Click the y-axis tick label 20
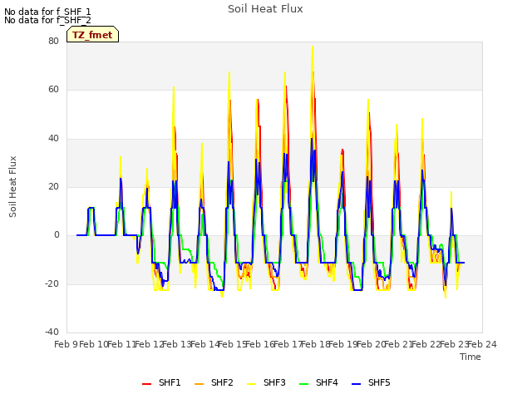 pyautogui.click(x=53, y=186)
